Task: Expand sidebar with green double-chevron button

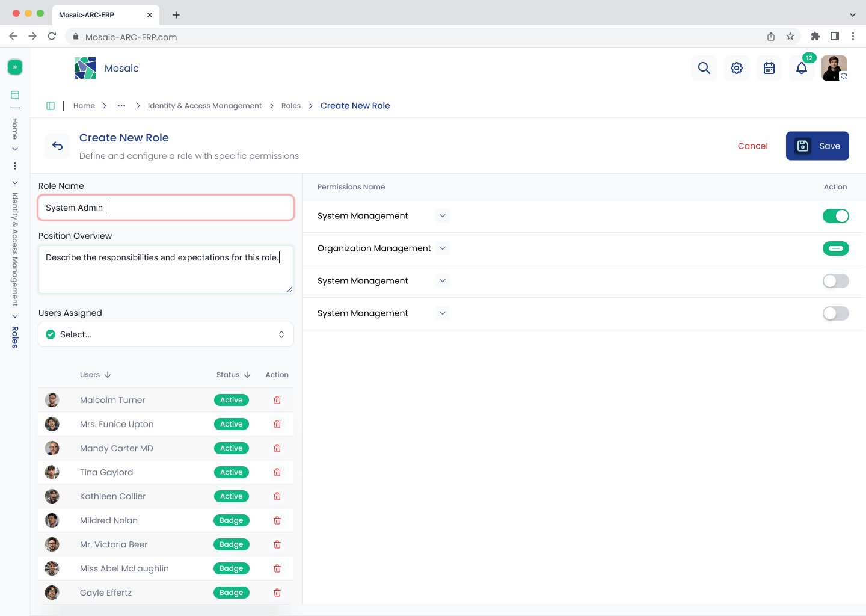Action: tap(15, 67)
